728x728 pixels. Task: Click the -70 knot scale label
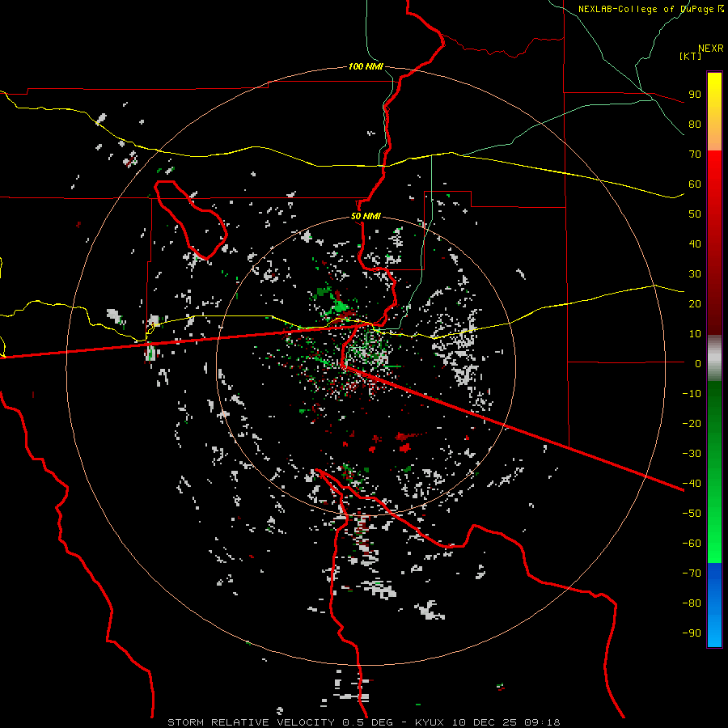click(692, 574)
